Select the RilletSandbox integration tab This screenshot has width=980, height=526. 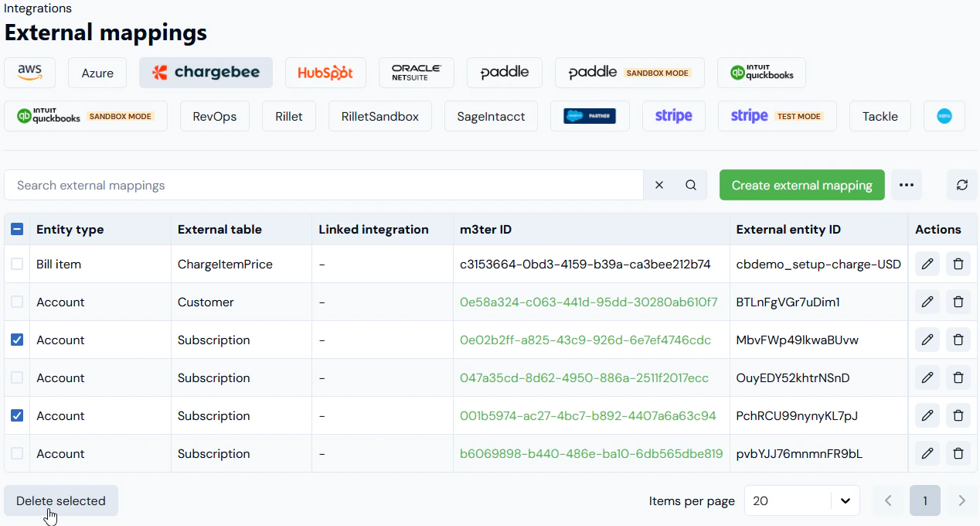click(x=380, y=116)
